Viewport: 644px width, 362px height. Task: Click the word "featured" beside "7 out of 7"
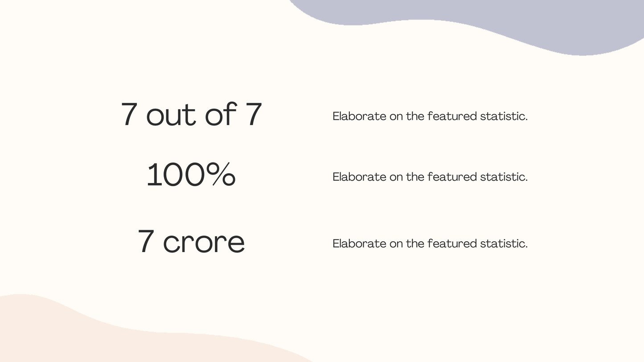(452, 116)
